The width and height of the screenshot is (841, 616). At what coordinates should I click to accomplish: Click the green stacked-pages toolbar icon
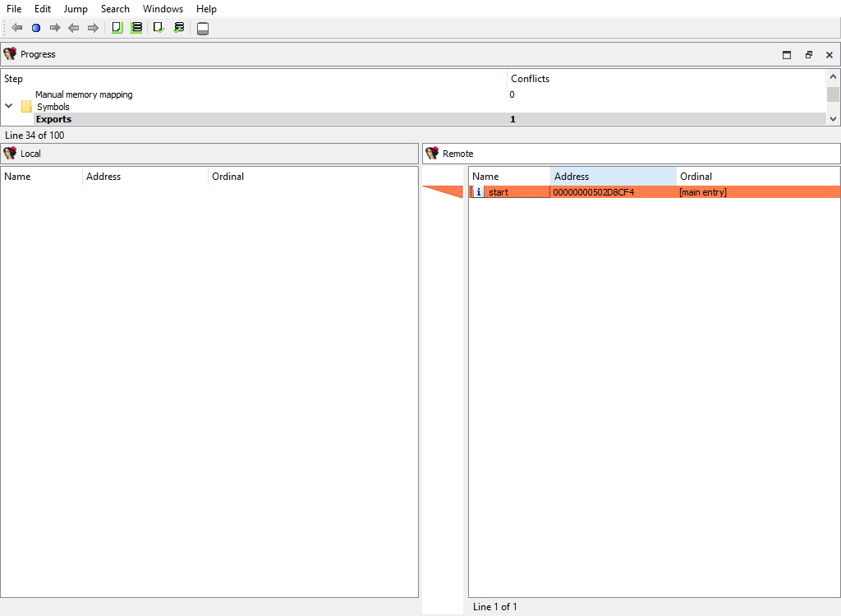[137, 28]
